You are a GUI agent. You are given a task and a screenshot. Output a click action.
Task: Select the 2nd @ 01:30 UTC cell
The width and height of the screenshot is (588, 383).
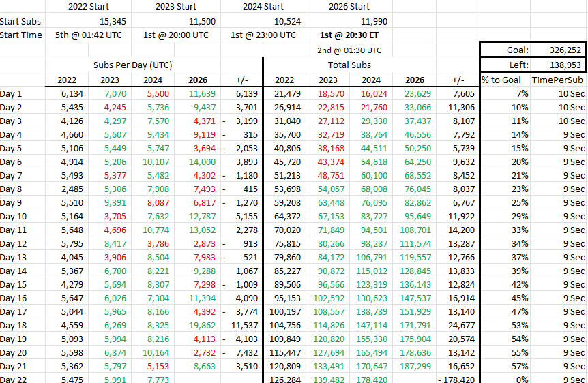click(349, 50)
